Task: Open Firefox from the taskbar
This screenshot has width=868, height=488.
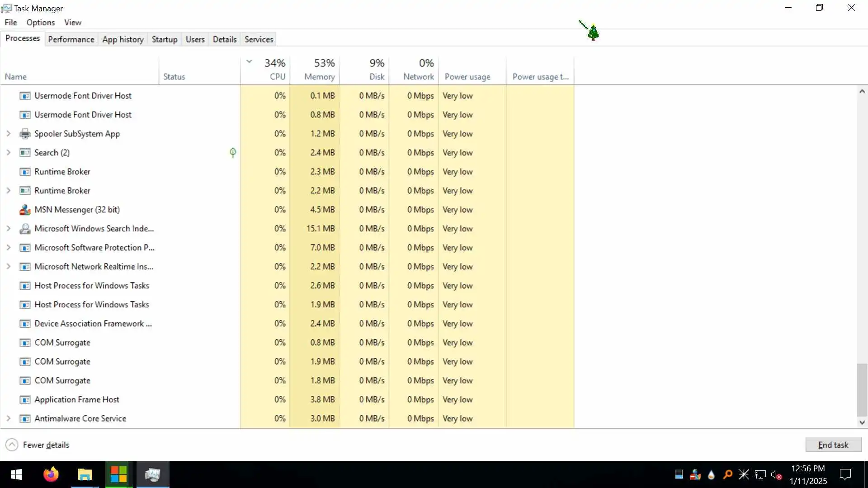Action: [x=51, y=474]
